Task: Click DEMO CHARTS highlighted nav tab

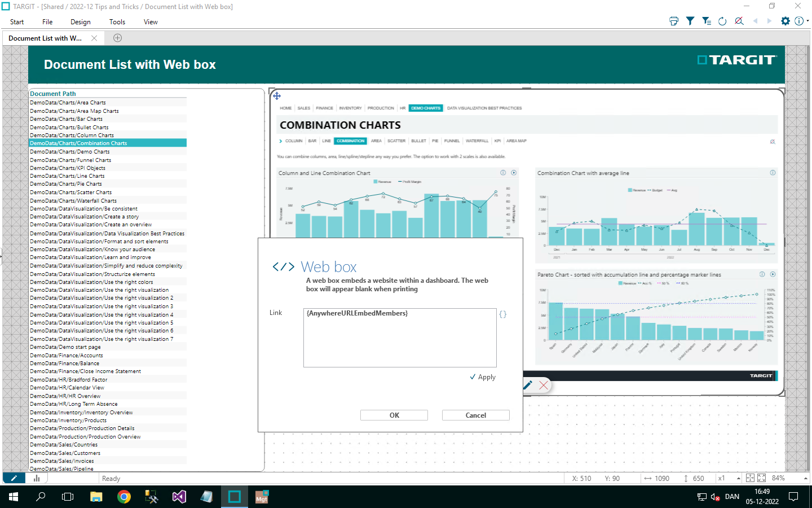Action: coord(426,108)
